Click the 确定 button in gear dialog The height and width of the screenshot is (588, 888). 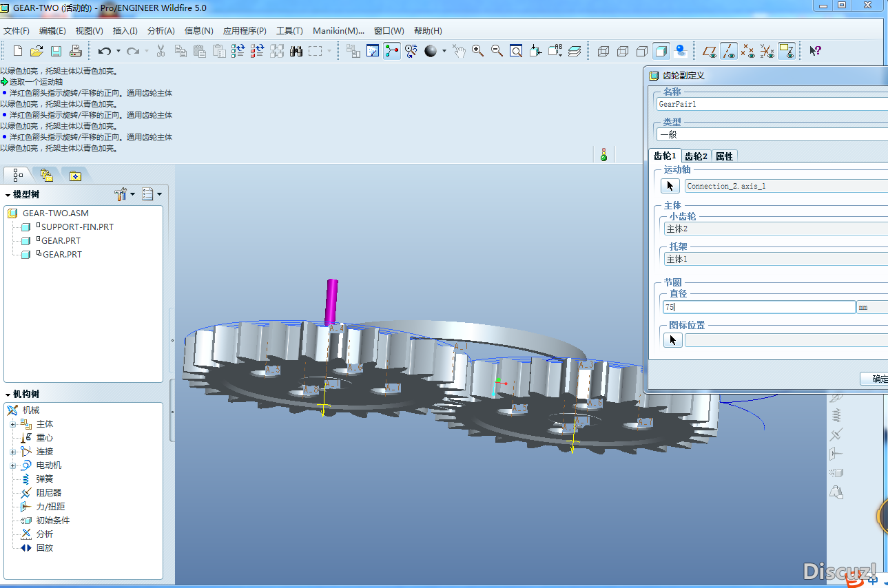[x=875, y=379]
